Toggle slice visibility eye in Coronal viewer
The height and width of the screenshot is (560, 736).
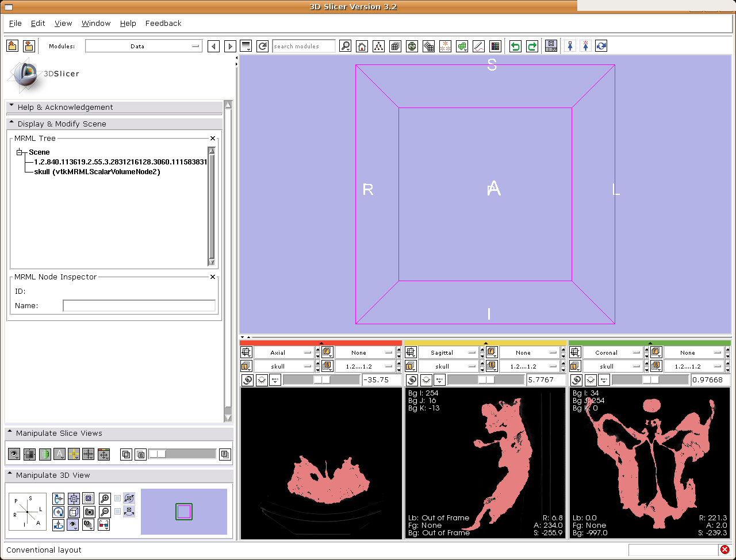(x=591, y=380)
